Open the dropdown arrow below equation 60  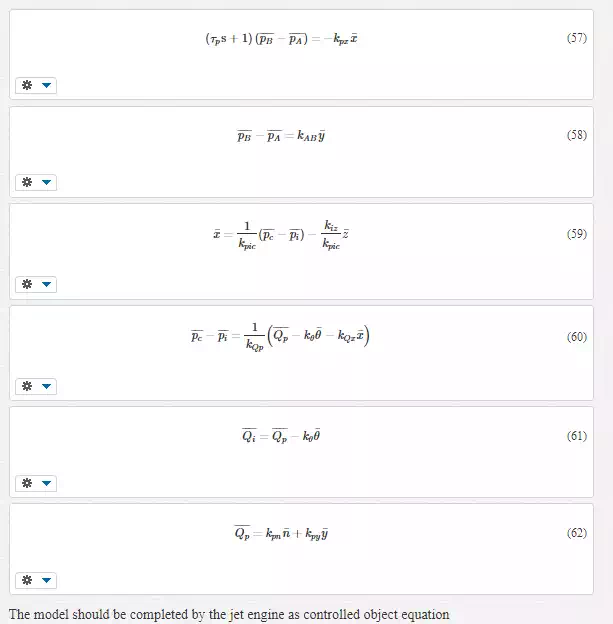47,386
